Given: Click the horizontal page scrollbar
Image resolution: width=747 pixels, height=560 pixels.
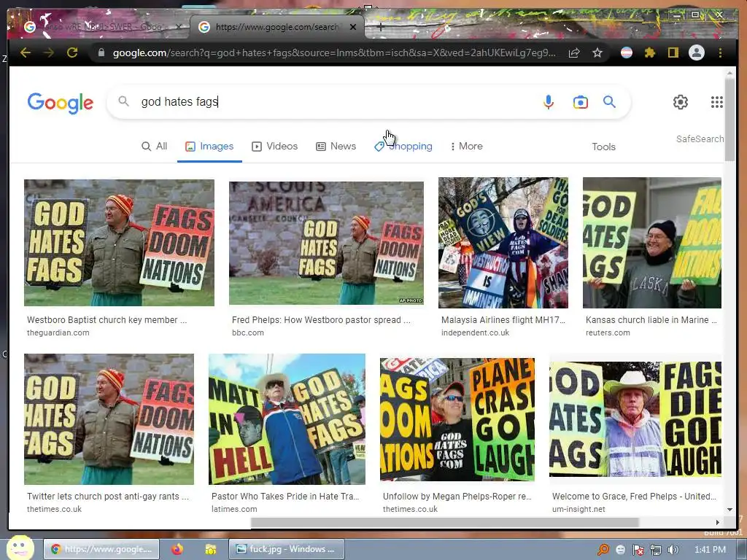Looking at the screenshot, I should point(444,522).
